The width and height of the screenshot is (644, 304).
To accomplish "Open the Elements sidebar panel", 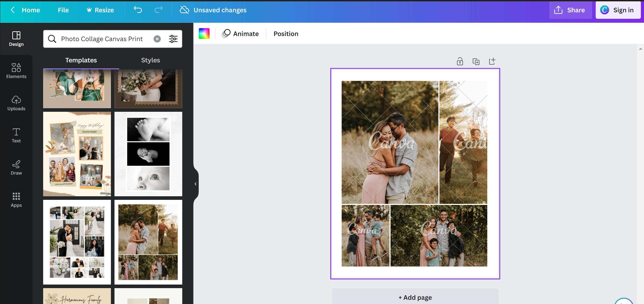I will pos(16,71).
